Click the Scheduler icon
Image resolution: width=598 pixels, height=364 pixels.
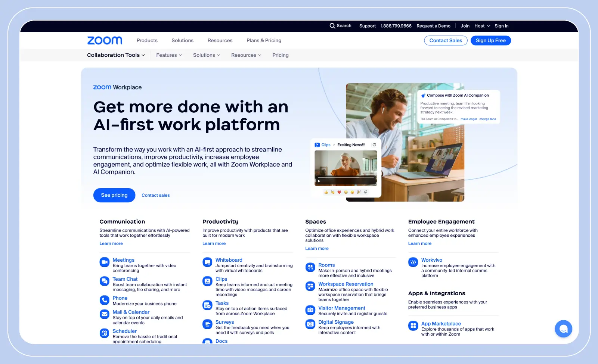tap(104, 333)
